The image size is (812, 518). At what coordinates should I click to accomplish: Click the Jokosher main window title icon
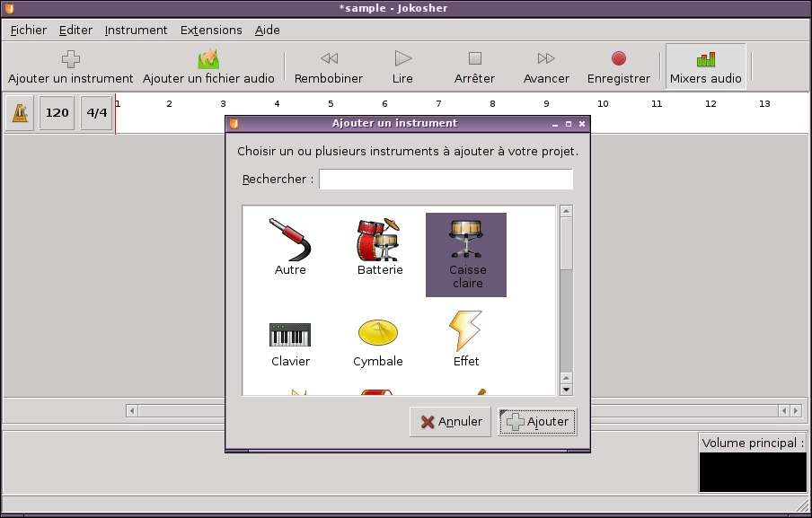tap(9, 8)
